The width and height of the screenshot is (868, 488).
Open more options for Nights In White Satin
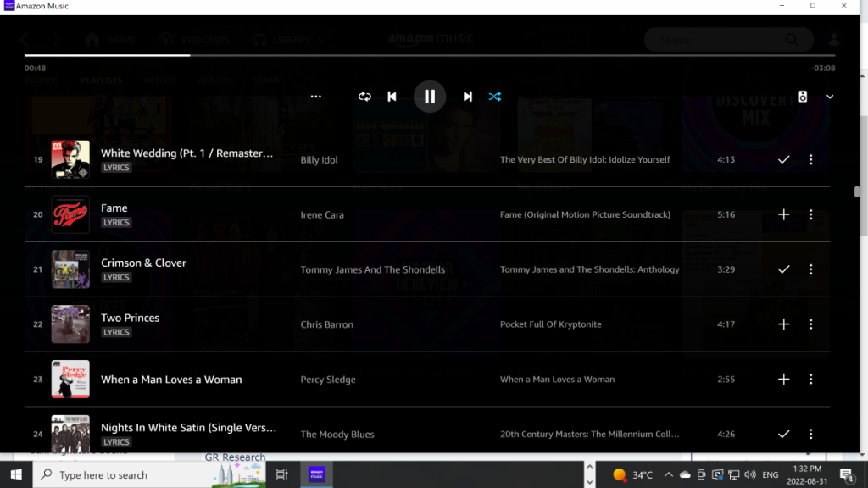811,435
